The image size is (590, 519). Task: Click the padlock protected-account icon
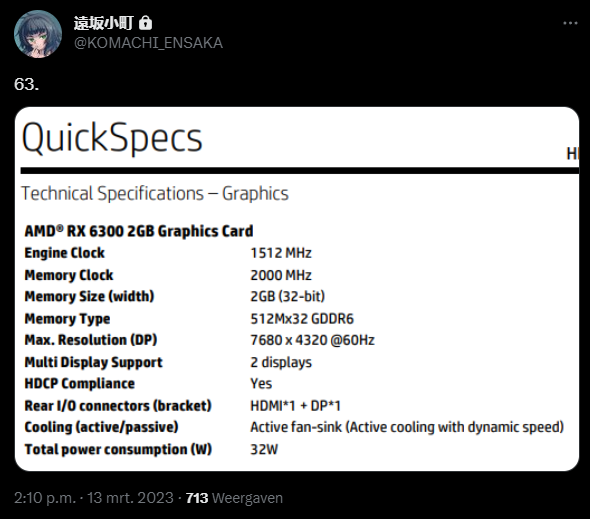tap(145, 23)
